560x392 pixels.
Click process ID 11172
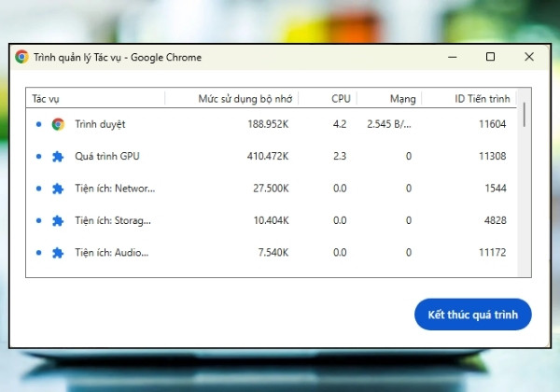[x=493, y=253]
